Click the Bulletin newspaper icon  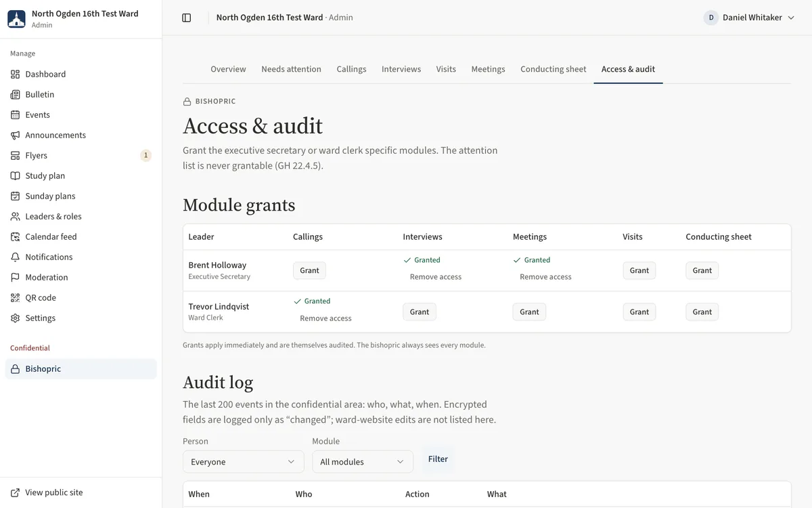coord(16,95)
